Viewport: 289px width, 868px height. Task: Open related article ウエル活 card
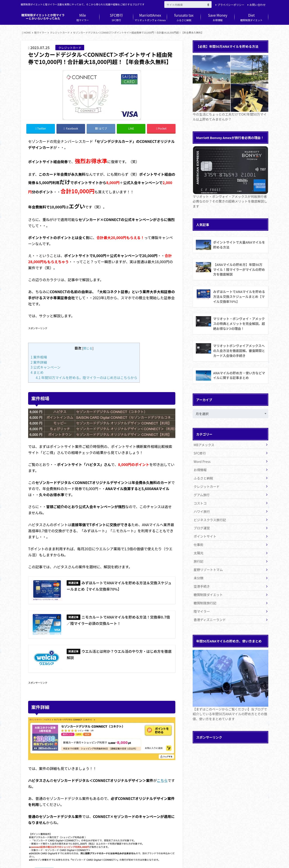point(102,658)
